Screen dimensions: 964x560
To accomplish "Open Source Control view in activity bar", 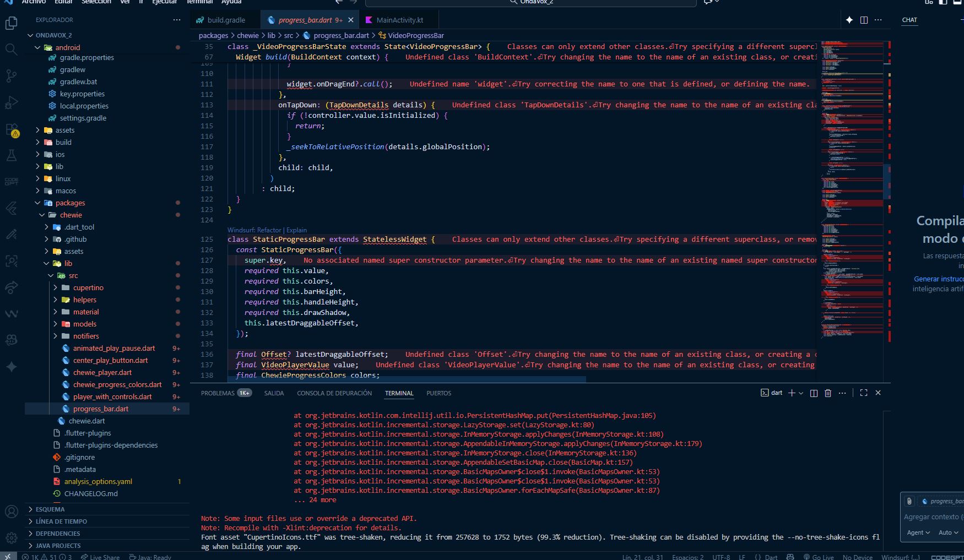I will point(11,76).
